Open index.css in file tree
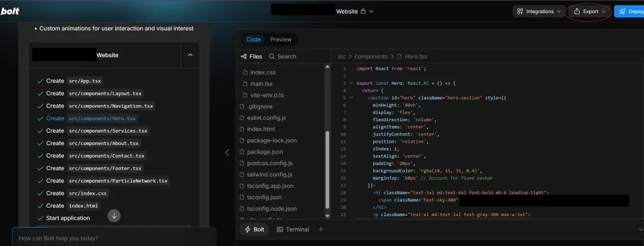Viewport: 644px width, 246px height. 263,72
